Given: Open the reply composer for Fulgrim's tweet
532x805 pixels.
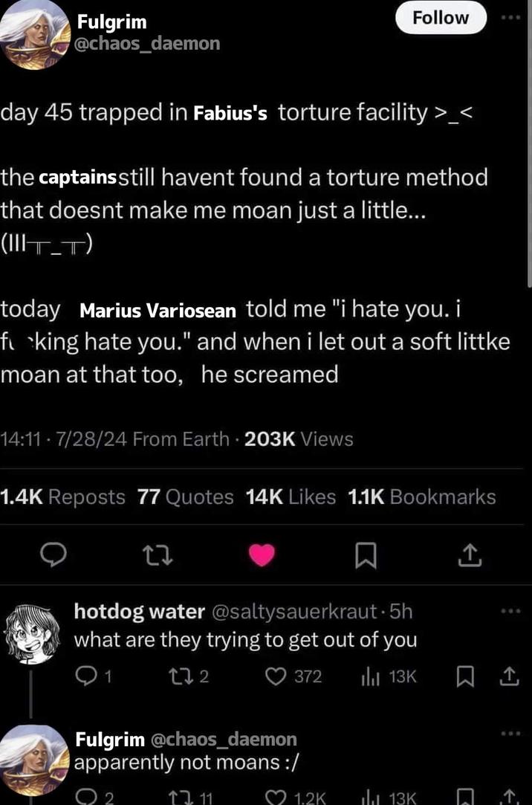Looking at the screenshot, I should pyautogui.click(x=53, y=555).
